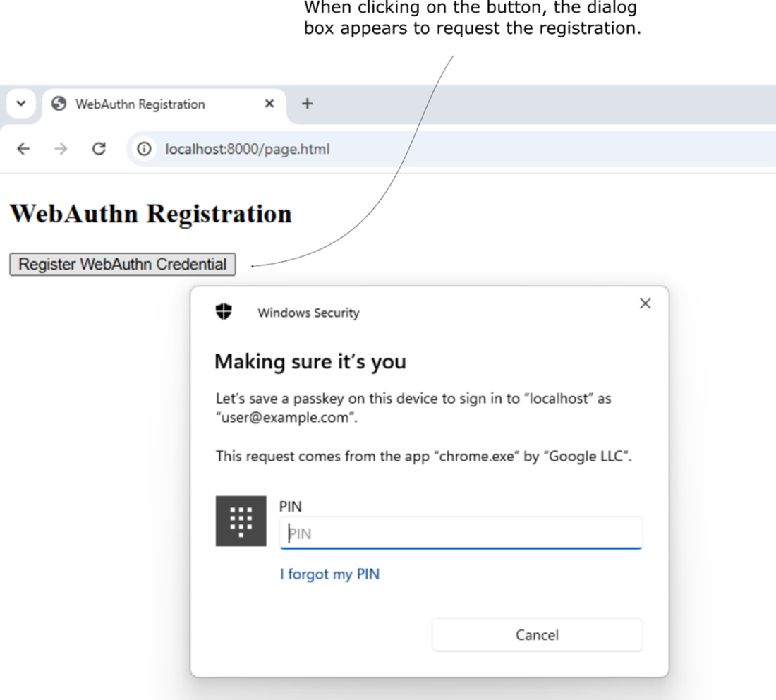Reload the current page
The height and width of the screenshot is (700, 776).
tap(99, 149)
